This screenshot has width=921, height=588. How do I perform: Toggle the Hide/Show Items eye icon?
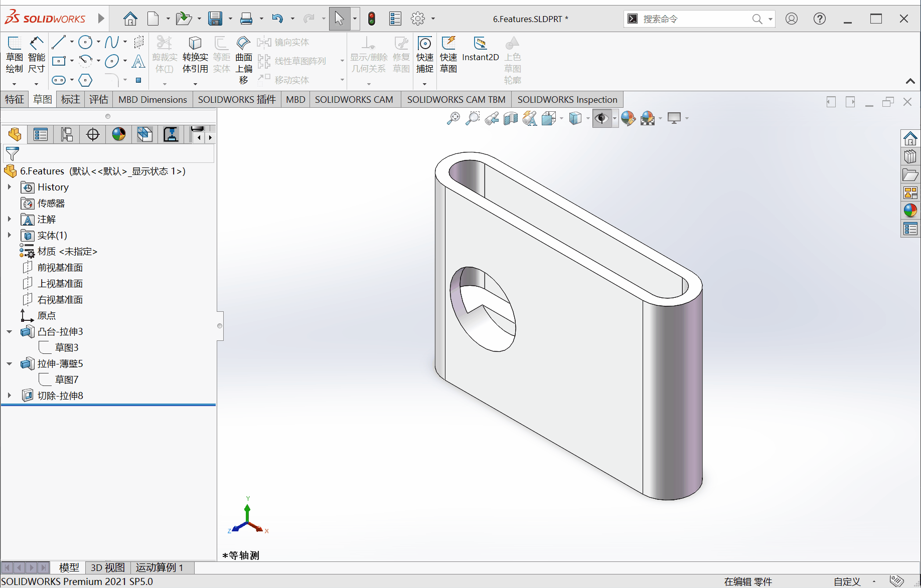pos(601,118)
